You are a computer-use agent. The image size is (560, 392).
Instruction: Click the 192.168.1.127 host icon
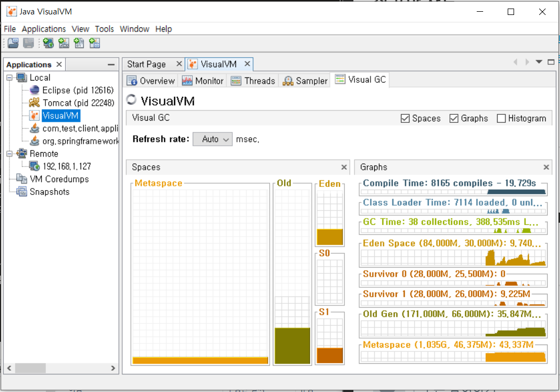click(x=35, y=166)
